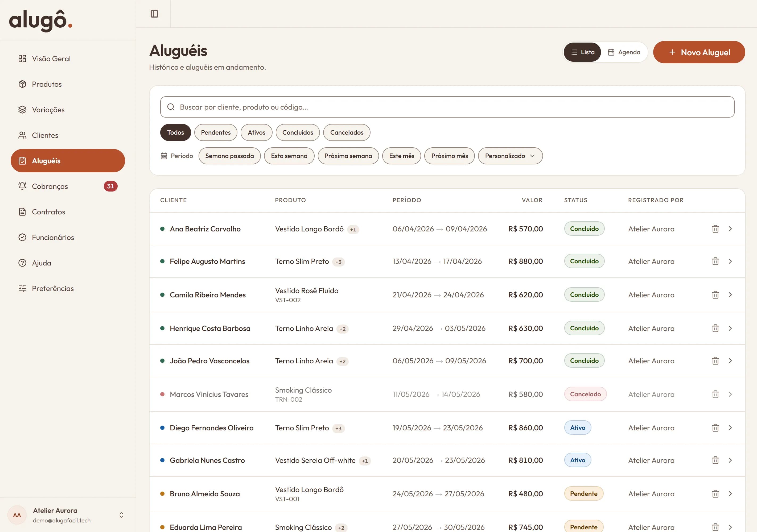Filter period by Este mês
757x532 pixels.
[401, 156]
